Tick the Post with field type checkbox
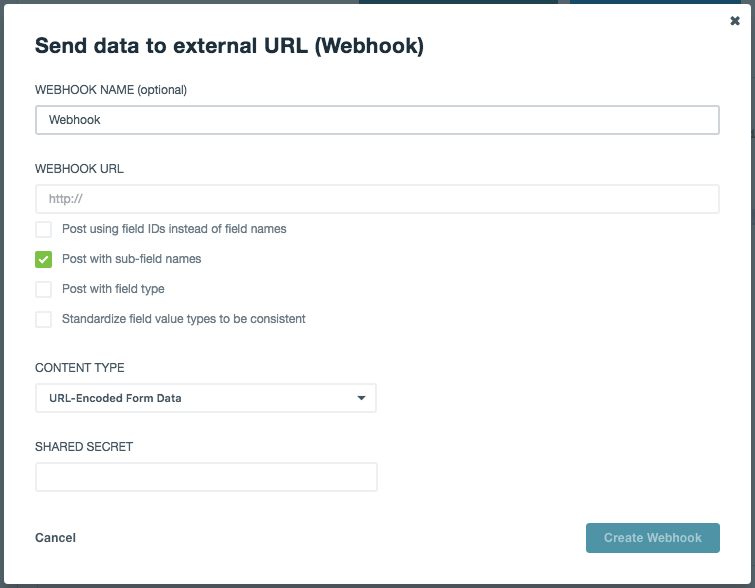 [43, 289]
